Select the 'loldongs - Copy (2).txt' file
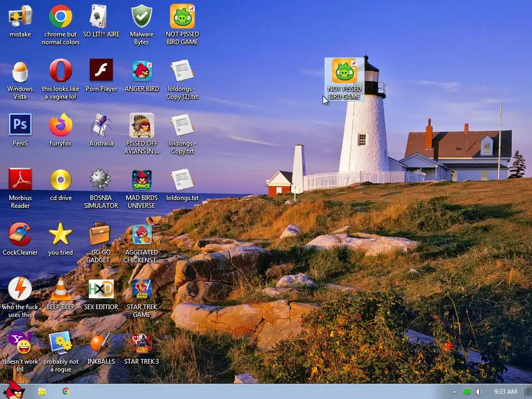The width and height of the screenshot is (532, 399). tap(182, 71)
